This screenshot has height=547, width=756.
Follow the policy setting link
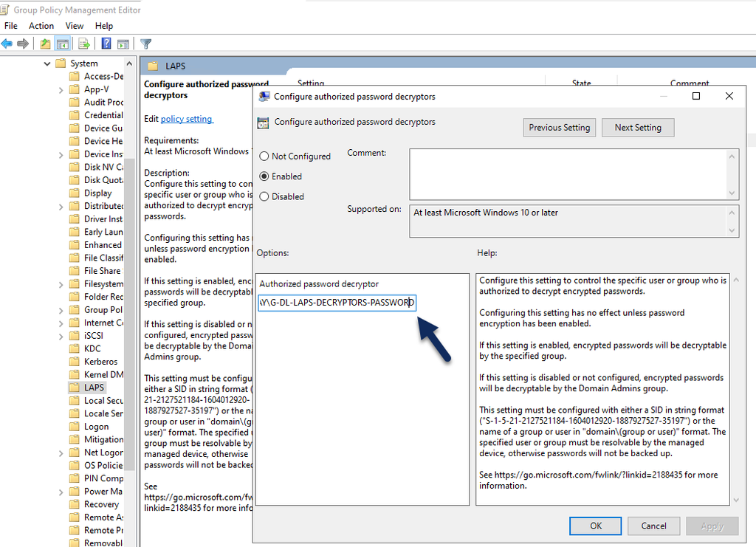click(187, 119)
